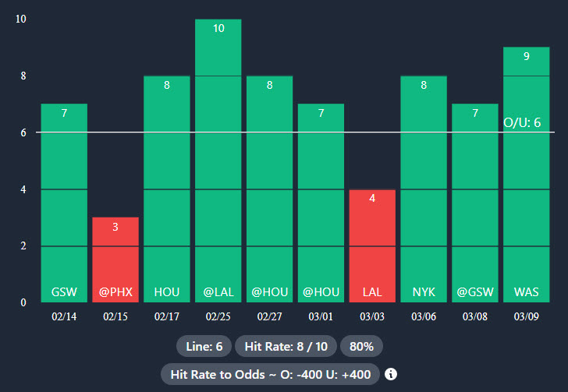
Task: Click the info icon beside hit rate odds
Action: coord(392,374)
